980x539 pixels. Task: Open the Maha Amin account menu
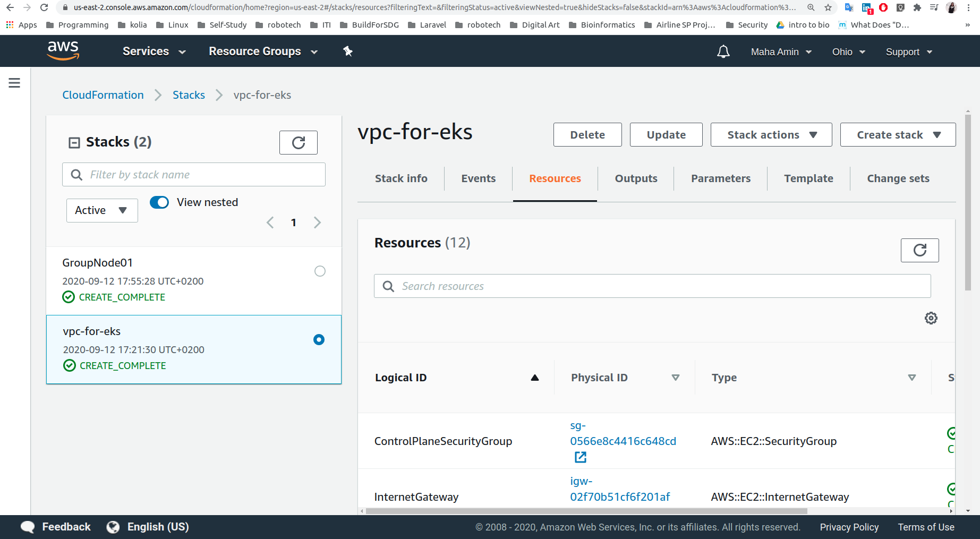(x=781, y=52)
